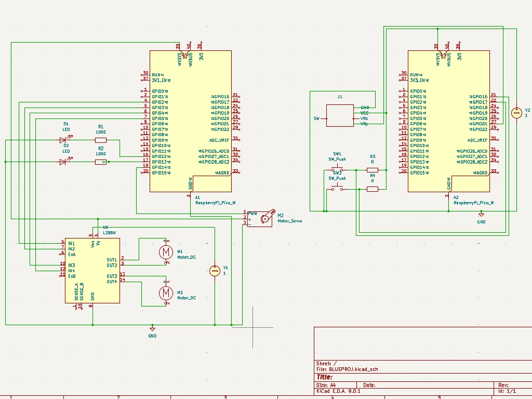Select the SW1 push button symbol

coord(337,169)
